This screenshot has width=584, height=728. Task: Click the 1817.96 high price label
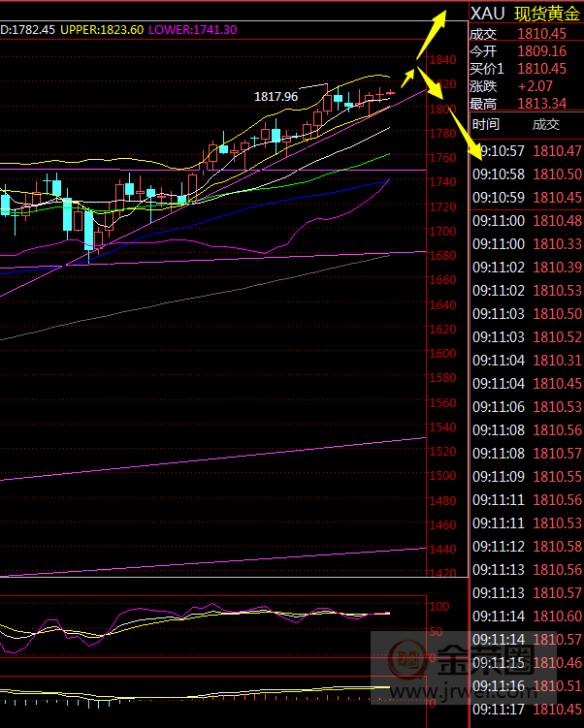click(276, 97)
